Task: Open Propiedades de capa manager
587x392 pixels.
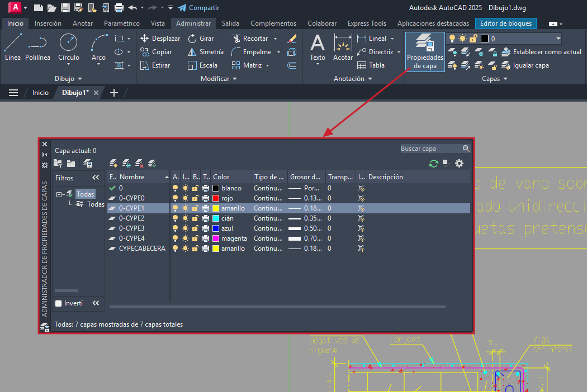Action: [x=425, y=52]
